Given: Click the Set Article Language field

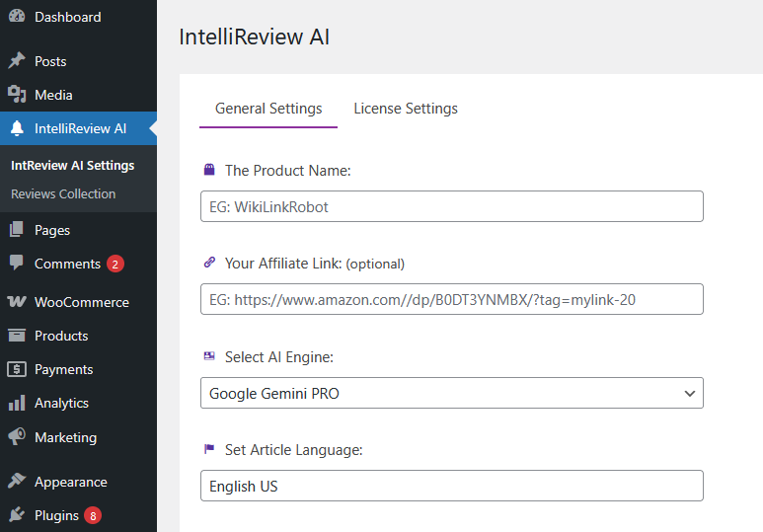Looking at the screenshot, I should pyautogui.click(x=451, y=487).
